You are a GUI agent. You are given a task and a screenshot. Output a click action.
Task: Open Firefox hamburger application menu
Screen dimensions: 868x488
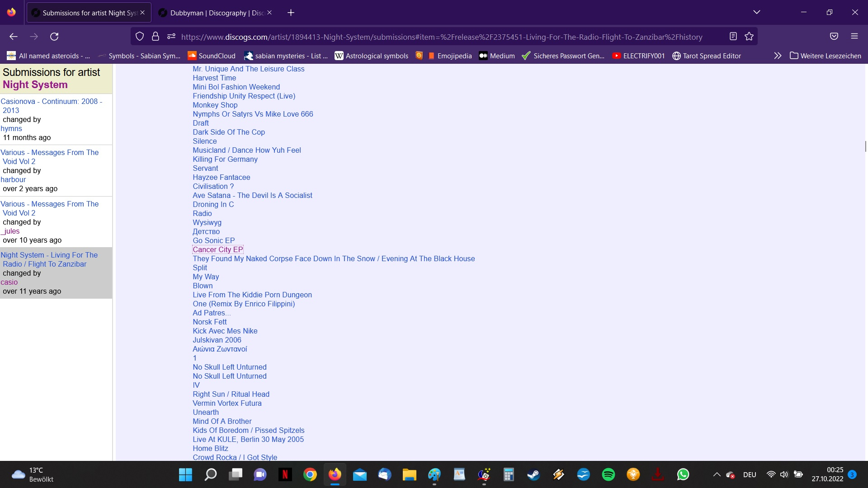pos(854,37)
